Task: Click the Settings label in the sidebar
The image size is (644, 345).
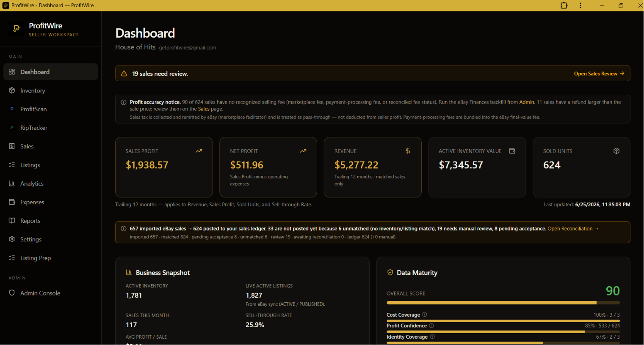Action: tap(31, 239)
